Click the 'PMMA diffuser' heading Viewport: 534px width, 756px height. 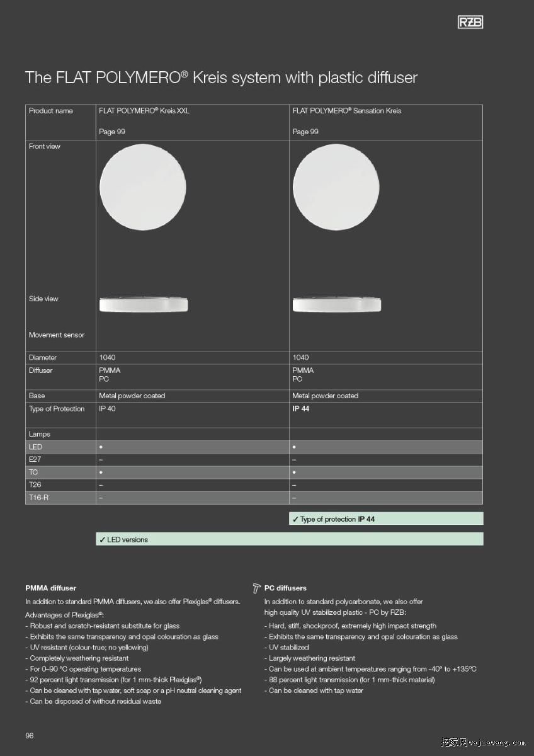point(50,588)
